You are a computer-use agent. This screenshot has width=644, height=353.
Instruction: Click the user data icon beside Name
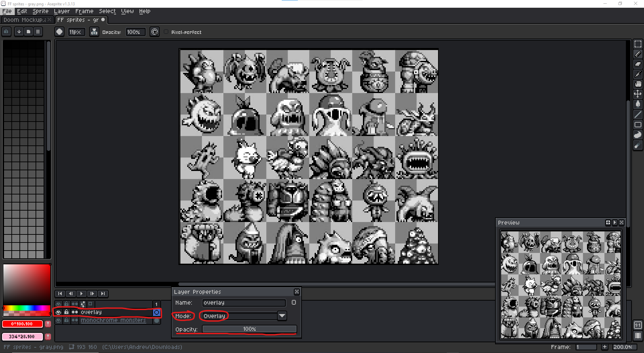pos(293,302)
